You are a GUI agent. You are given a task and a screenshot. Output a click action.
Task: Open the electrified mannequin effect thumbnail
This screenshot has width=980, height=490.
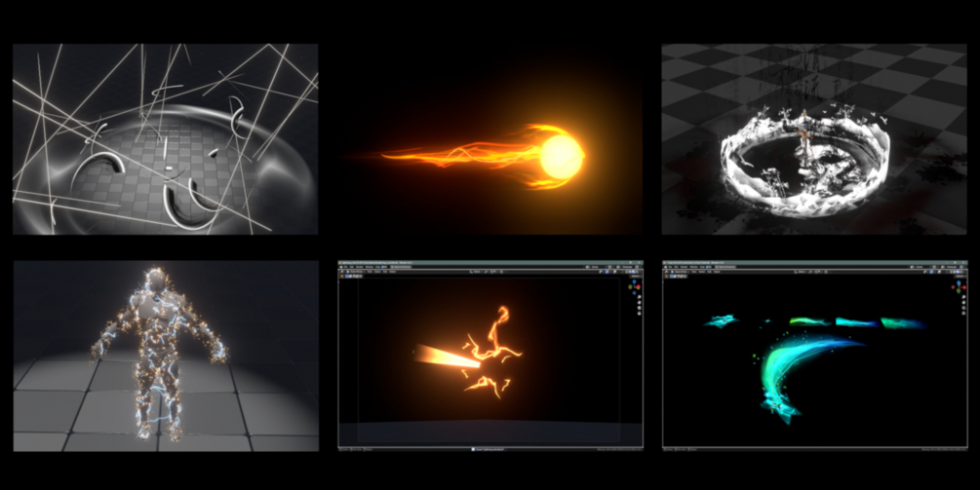(166, 356)
